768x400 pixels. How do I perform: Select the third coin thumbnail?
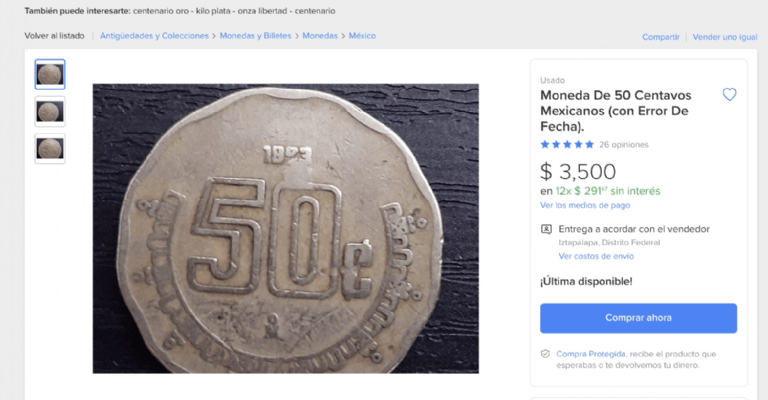[50, 148]
